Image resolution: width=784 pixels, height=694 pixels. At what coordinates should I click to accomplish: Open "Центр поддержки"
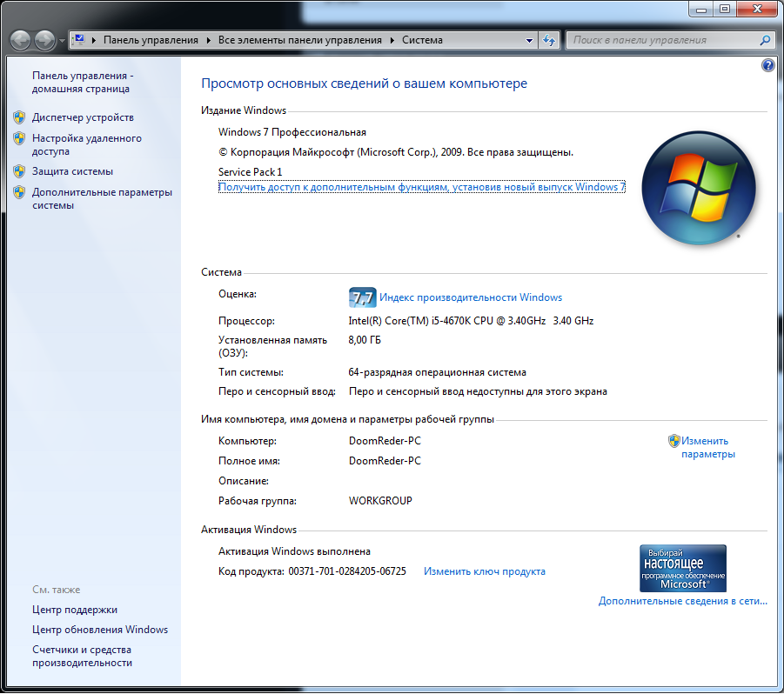tap(75, 610)
